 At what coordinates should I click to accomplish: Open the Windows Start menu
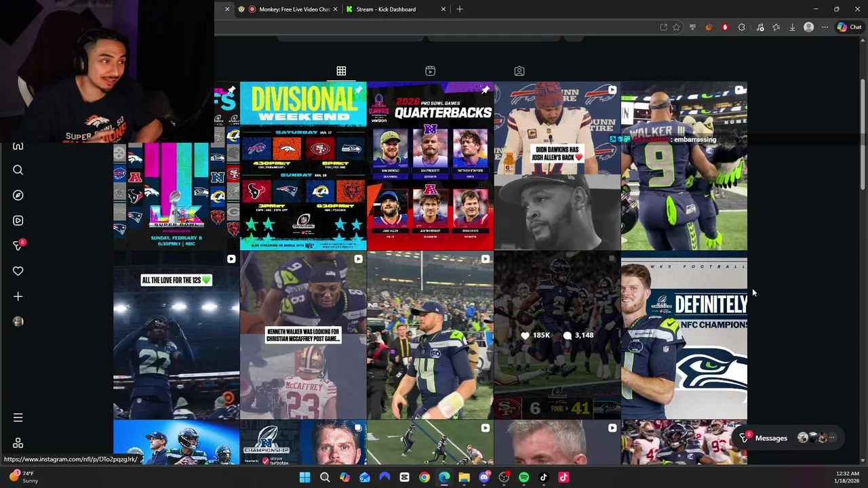[304, 478]
